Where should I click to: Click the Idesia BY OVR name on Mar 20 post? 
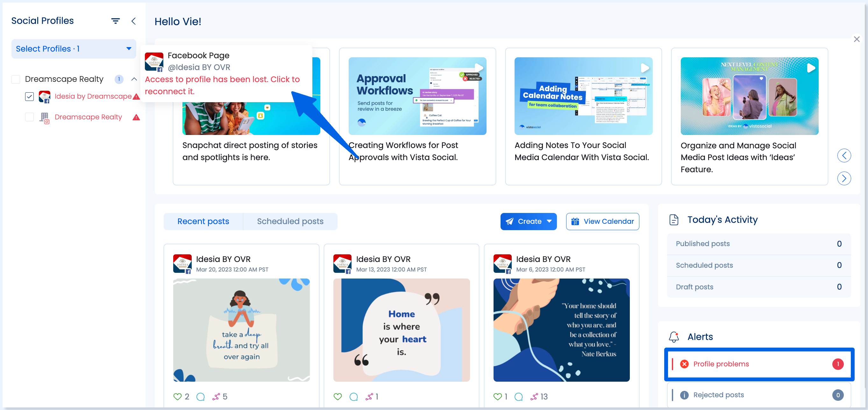(223, 259)
